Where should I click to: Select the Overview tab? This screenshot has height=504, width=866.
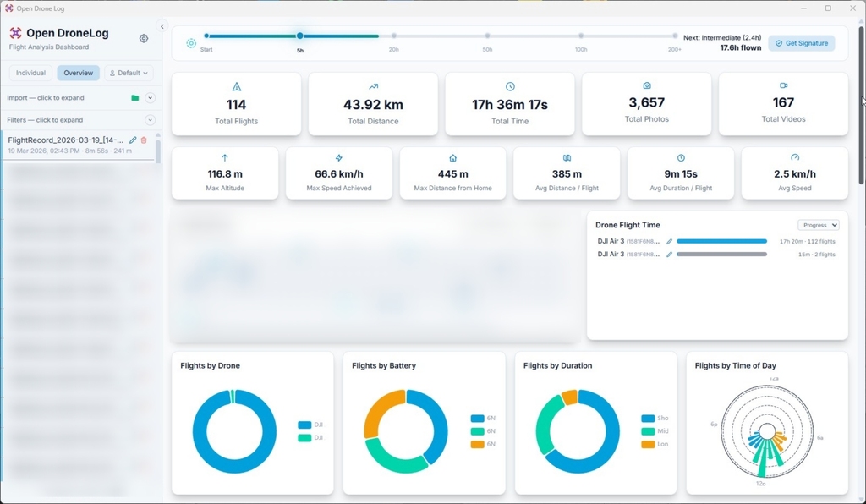coord(78,74)
